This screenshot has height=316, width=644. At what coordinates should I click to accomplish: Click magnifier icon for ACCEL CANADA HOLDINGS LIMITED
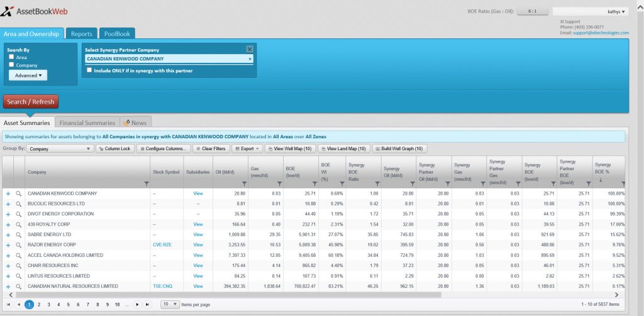pos(18,255)
